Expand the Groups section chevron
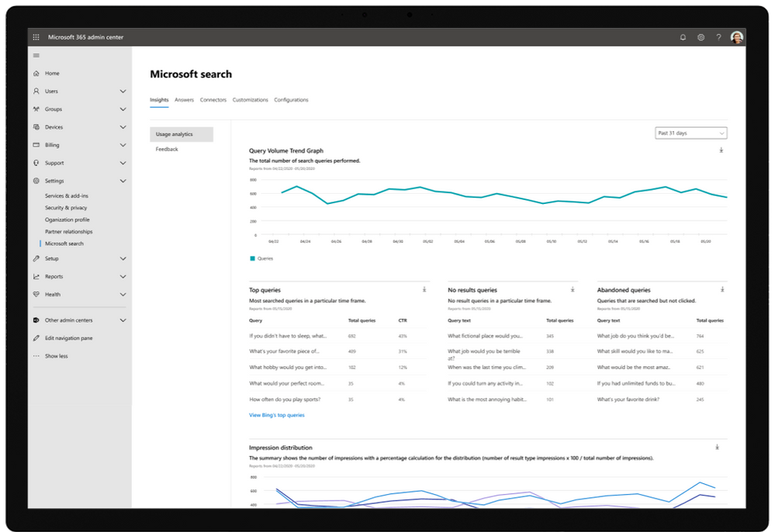The height and width of the screenshot is (532, 775). tap(123, 109)
